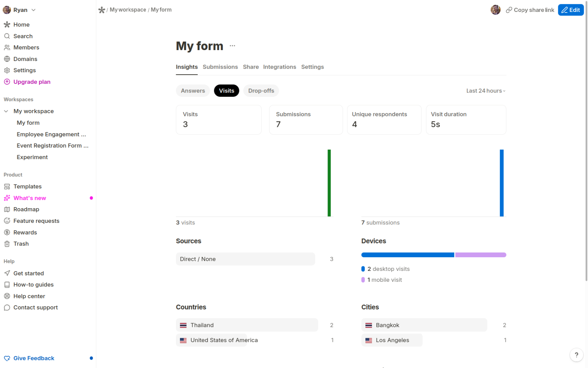Click the purple mobile visit bar segment
Screen dimensions: 588x368
coord(481,255)
